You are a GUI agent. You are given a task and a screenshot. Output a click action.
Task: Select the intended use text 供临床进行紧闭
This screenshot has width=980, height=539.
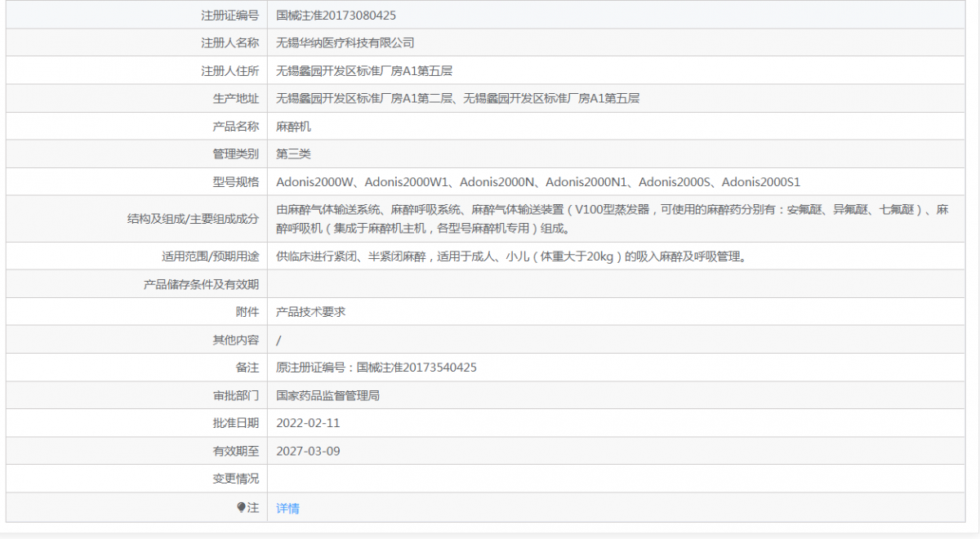(511, 256)
